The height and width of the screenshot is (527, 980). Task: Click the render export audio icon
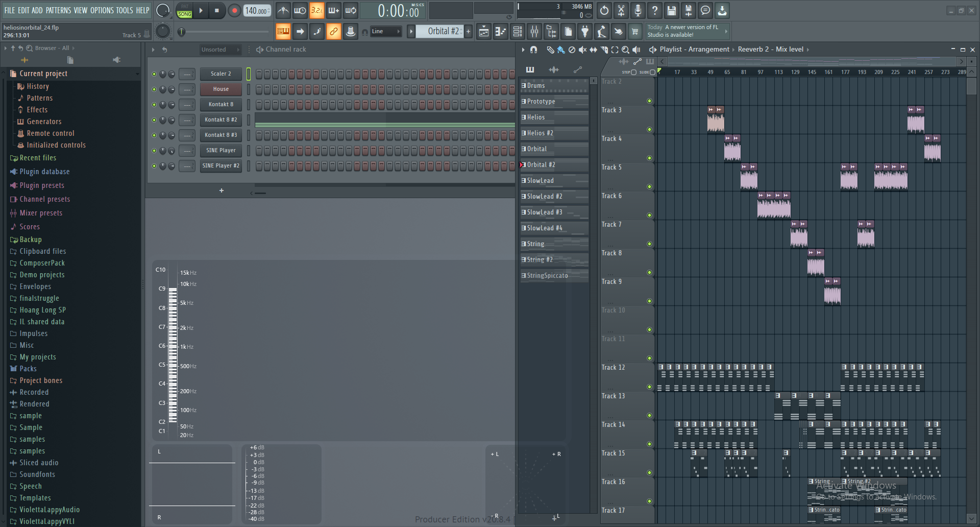689,10
